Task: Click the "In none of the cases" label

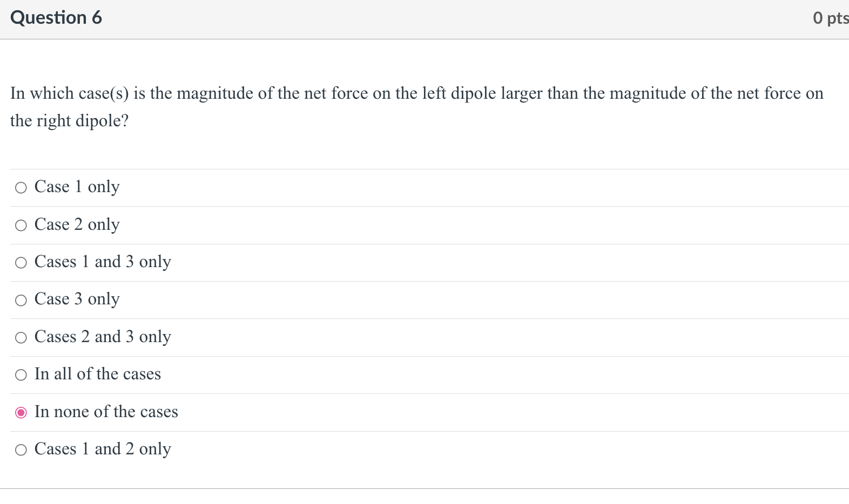Action: 106,412
